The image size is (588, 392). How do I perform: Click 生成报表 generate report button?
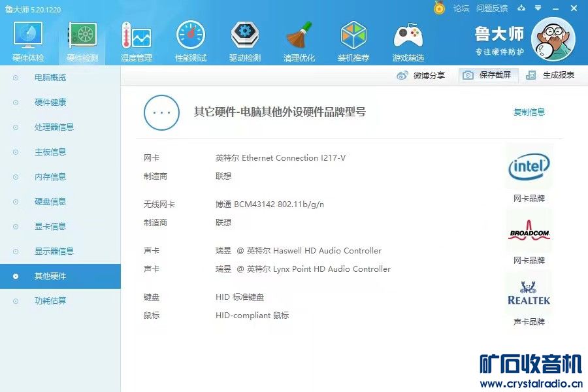(x=550, y=75)
